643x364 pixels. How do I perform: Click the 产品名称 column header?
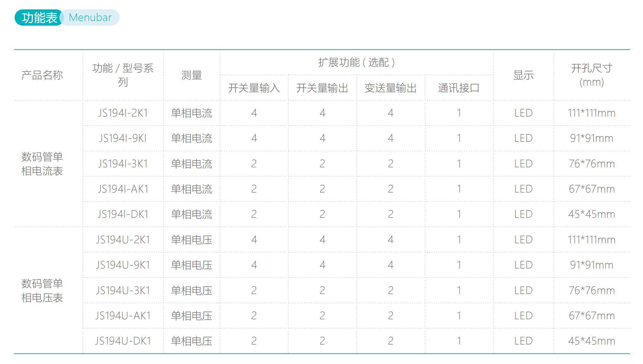pos(42,75)
